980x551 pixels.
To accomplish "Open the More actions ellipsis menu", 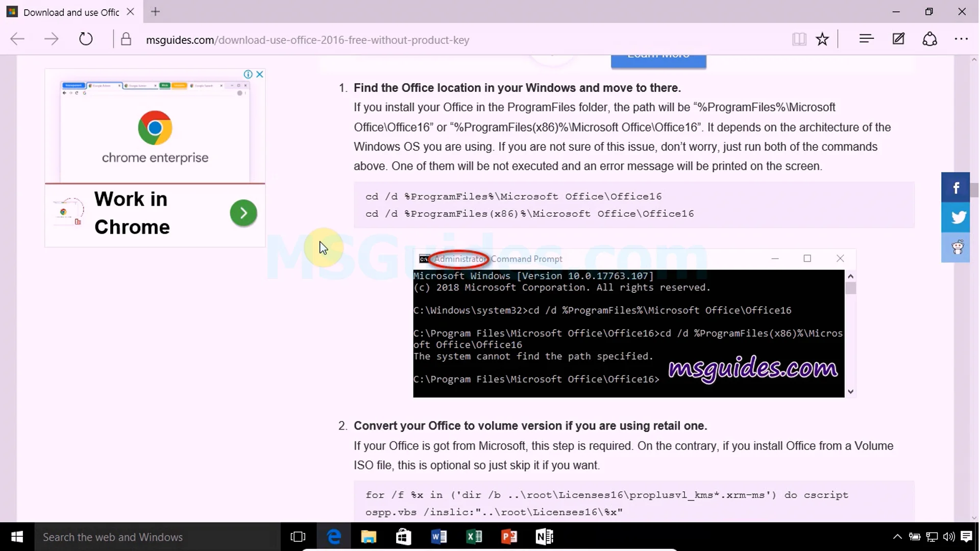I will pos(961,39).
